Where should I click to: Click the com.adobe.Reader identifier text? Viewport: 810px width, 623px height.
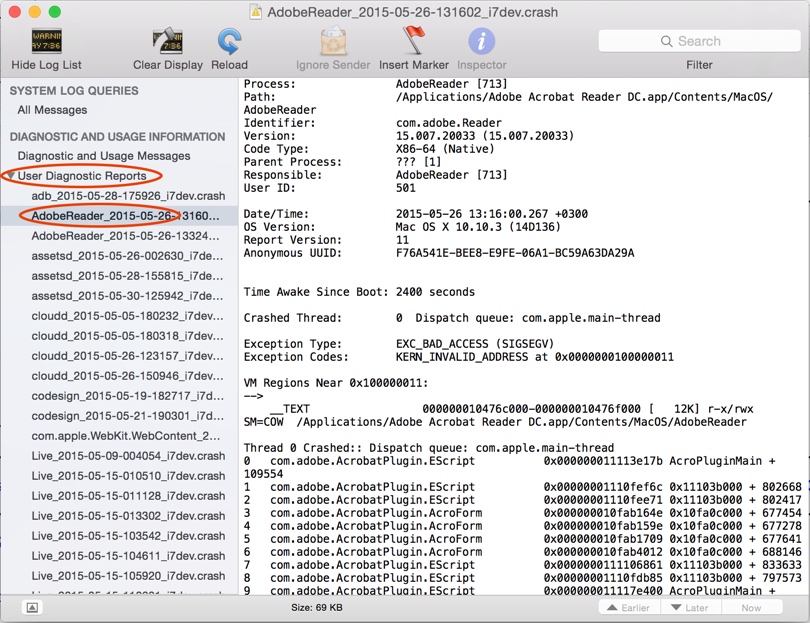pos(448,123)
